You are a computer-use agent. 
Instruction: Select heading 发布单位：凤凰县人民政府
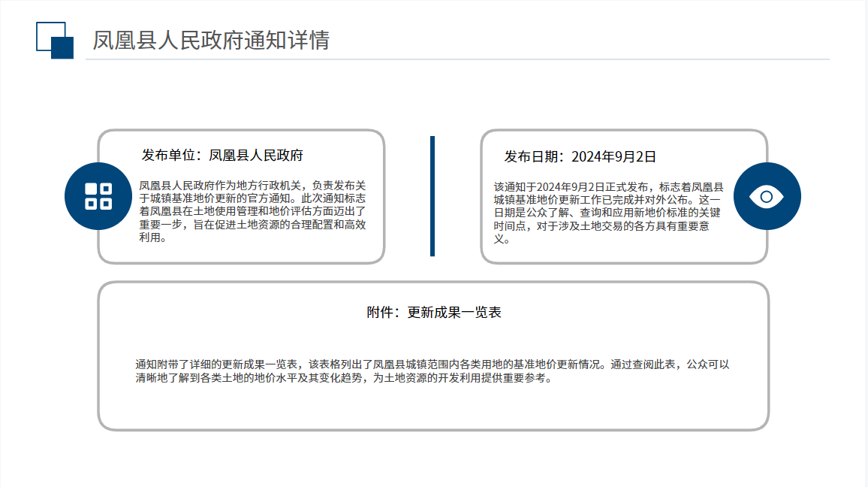pyautogui.click(x=222, y=155)
